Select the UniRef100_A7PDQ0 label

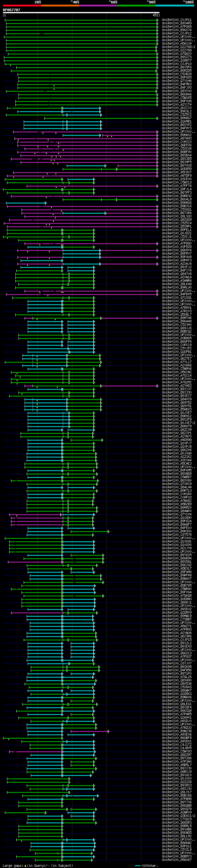pyautogui.click(x=176, y=243)
